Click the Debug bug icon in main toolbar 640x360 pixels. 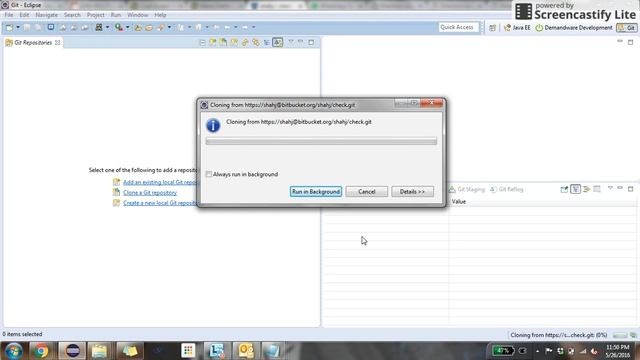tap(99, 27)
